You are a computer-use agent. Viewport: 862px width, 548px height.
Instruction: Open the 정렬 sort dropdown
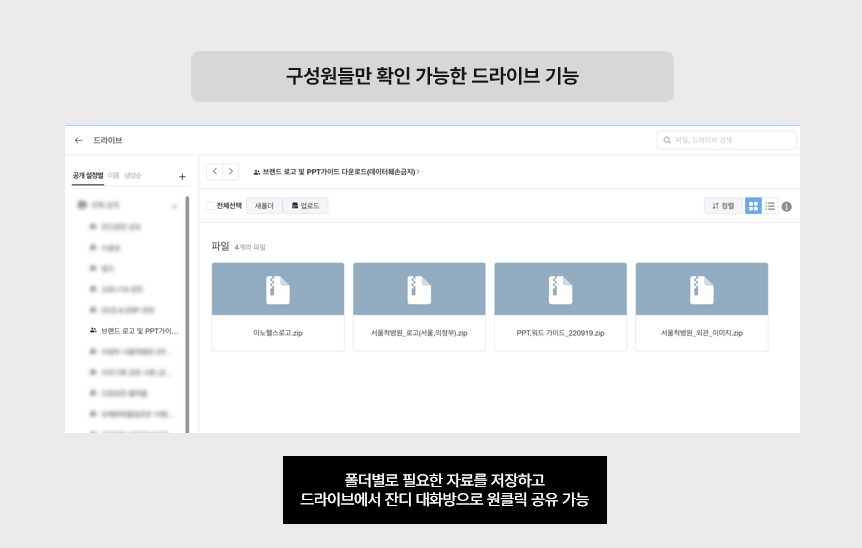tap(723, 206)
